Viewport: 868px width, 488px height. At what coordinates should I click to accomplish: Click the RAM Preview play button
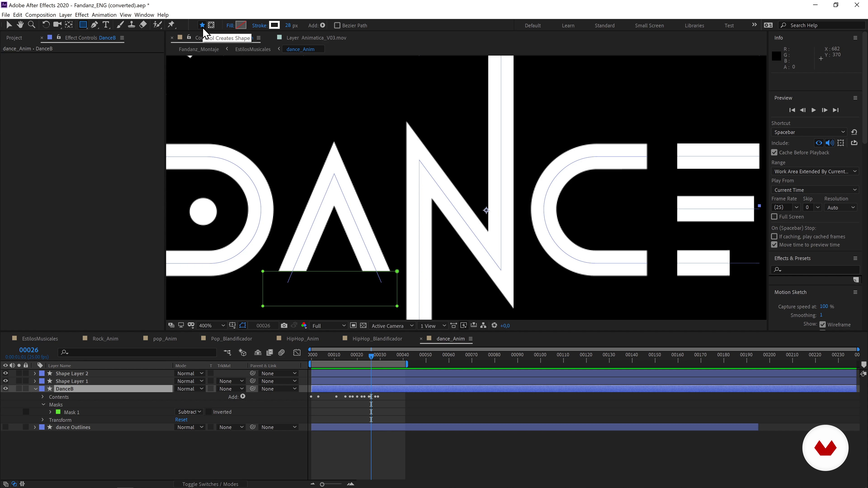(813, 110)
